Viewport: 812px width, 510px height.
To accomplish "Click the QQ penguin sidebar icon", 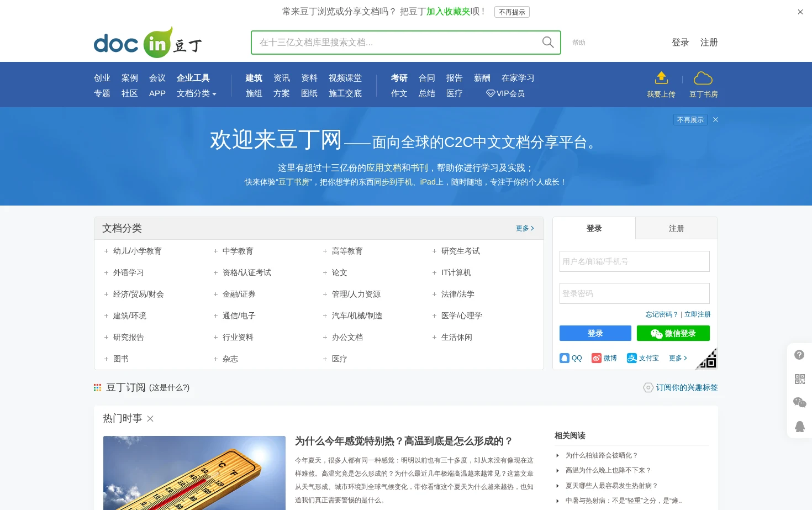I will [799, 426].
